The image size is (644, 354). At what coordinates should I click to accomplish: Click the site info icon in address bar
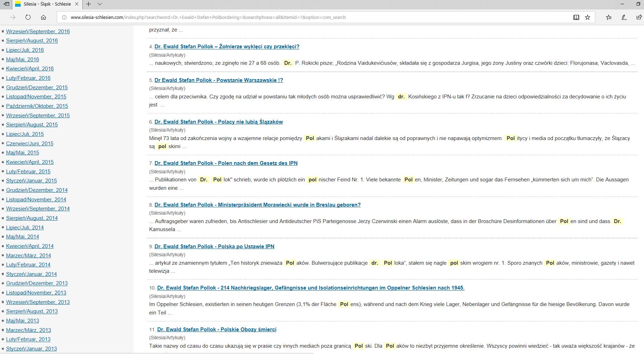[64, 17]
